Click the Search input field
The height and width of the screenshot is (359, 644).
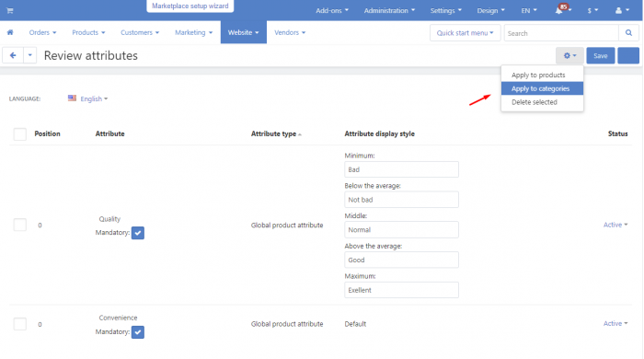[x=561, y=33]
